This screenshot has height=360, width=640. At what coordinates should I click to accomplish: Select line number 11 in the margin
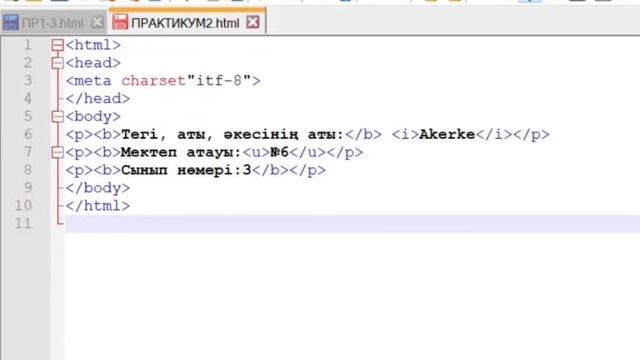tap(23, 224)
